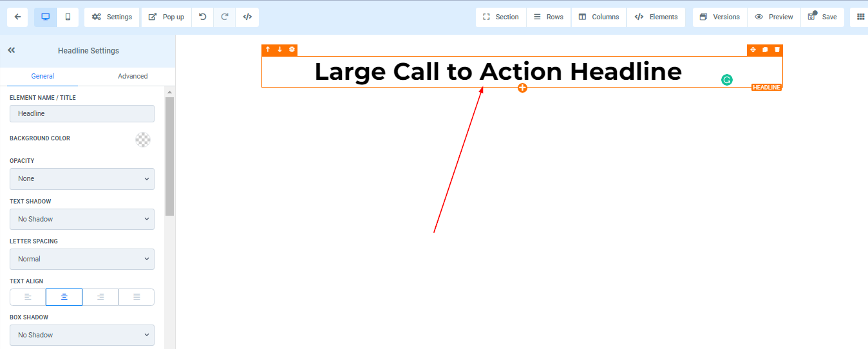Open the Grammarly icon in headline
868x349 pixels.
(727, 80)
